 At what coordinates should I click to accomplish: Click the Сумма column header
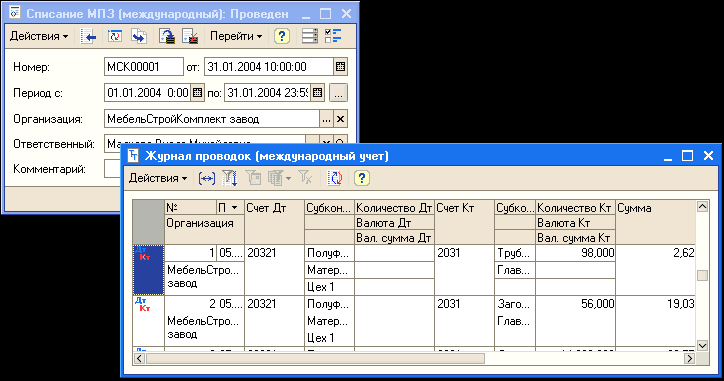[656, 222]
